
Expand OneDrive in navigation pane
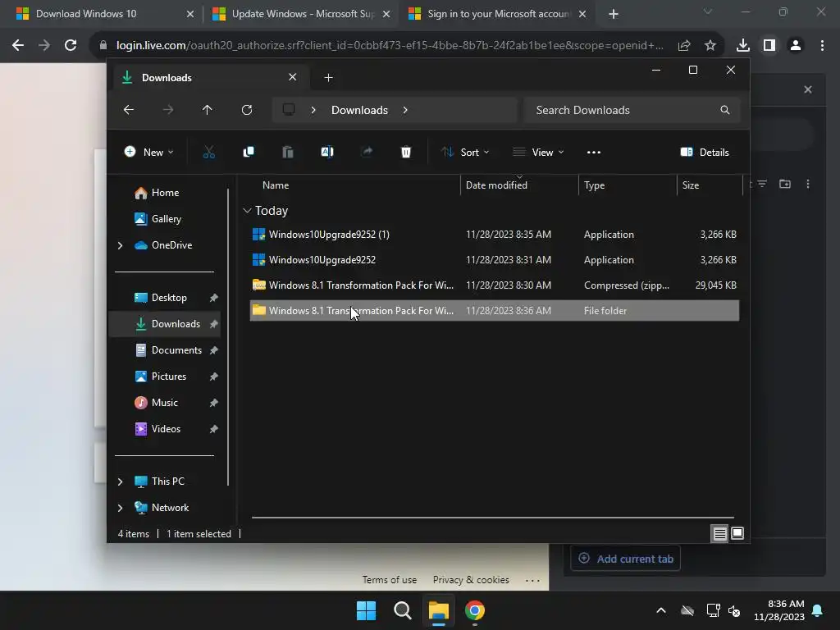pyautogui.click(x=120, y=245)
